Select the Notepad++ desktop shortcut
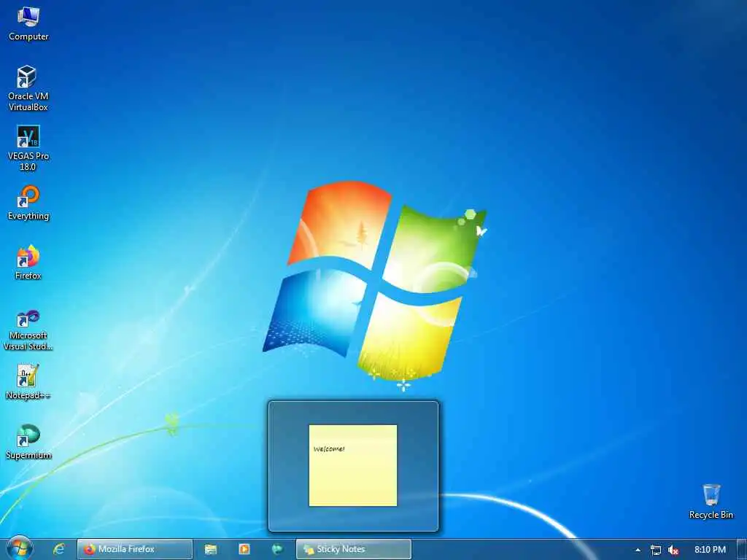The height and width of the screenshot is (560, 747). [x=28, y=382]
